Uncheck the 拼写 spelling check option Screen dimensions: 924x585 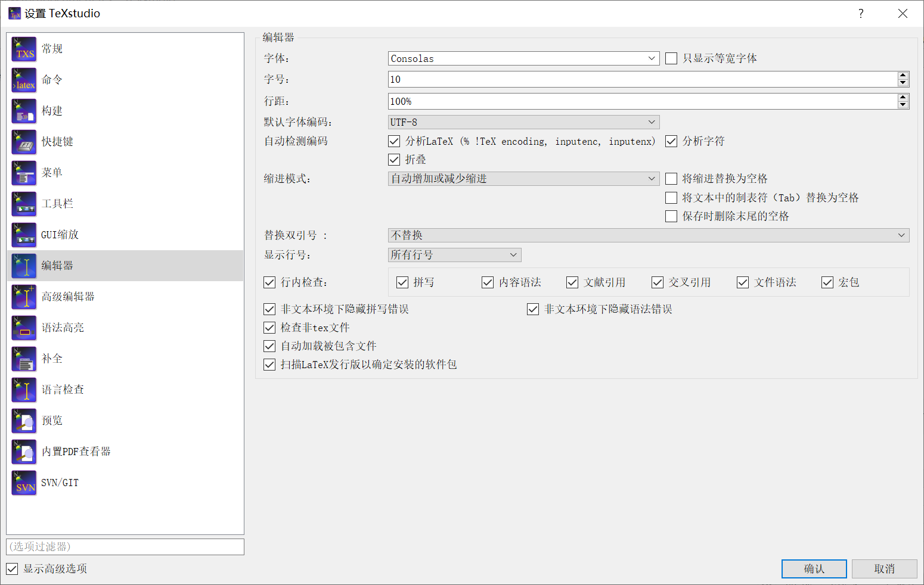click(x=402, y=282)
